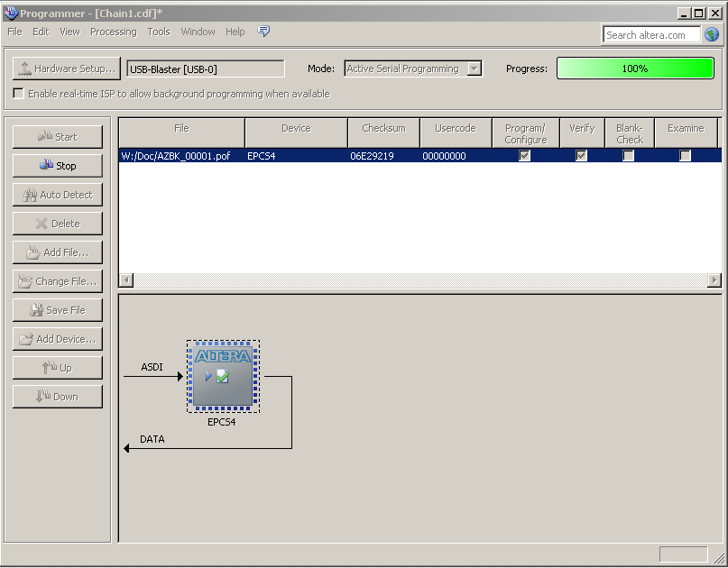Toggle the Verify checkbox for EPCS4

pos(582,155)
